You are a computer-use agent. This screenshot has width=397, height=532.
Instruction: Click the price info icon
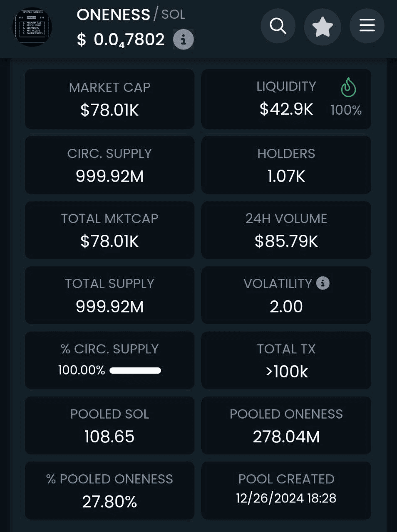coord(183,39)
